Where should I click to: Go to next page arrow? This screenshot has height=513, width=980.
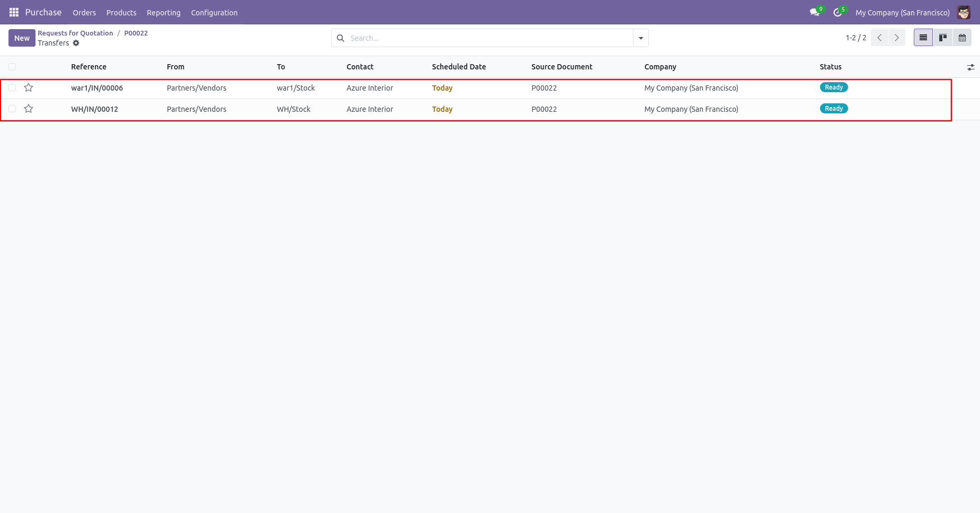897,38
